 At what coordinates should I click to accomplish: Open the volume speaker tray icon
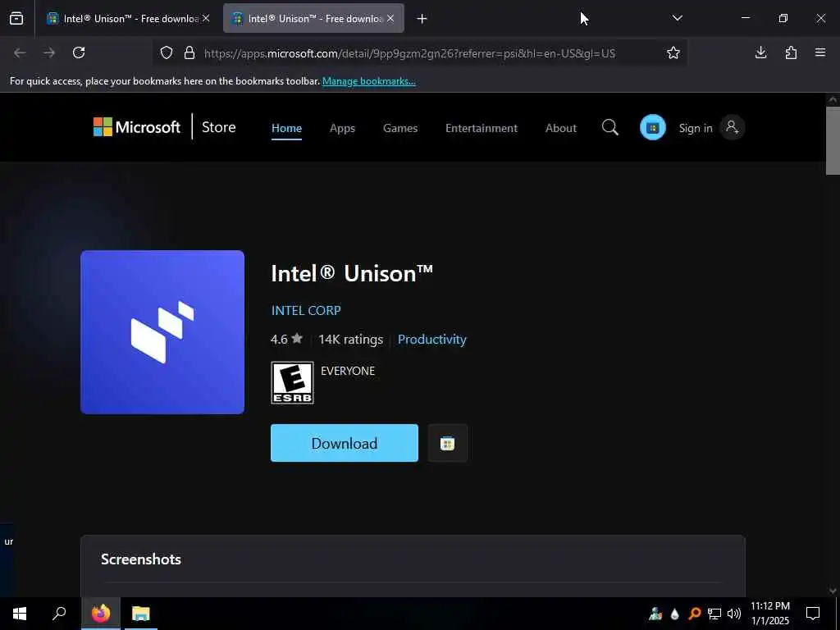tap(734, 614)
